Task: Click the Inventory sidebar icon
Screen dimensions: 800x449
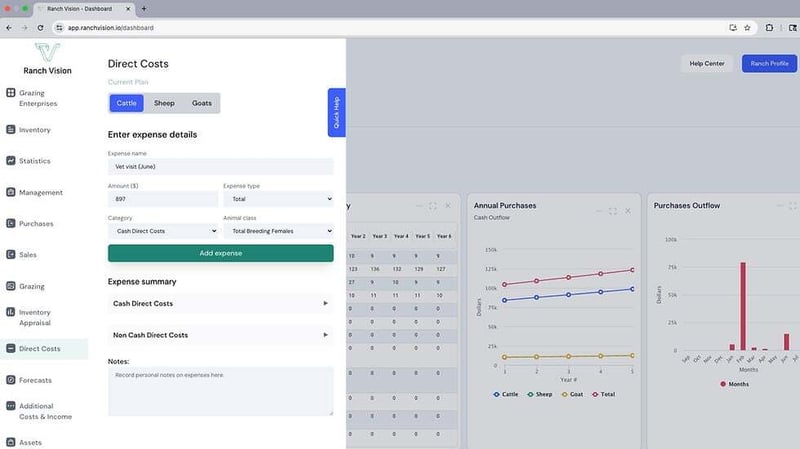Action: point(11,129)
